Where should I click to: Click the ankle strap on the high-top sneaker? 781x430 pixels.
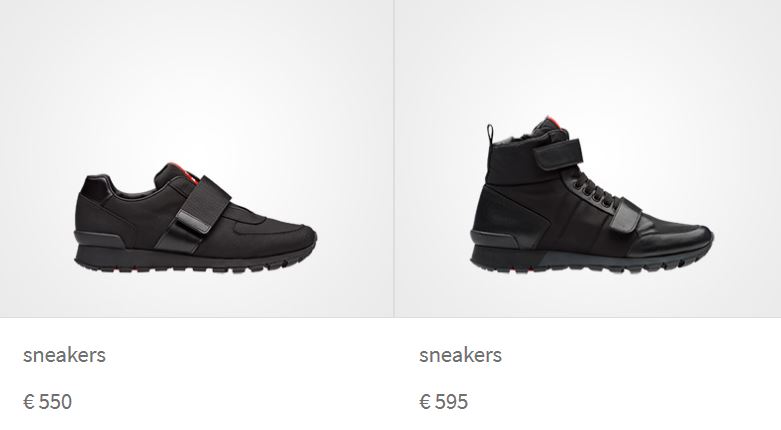coord(558,153)
